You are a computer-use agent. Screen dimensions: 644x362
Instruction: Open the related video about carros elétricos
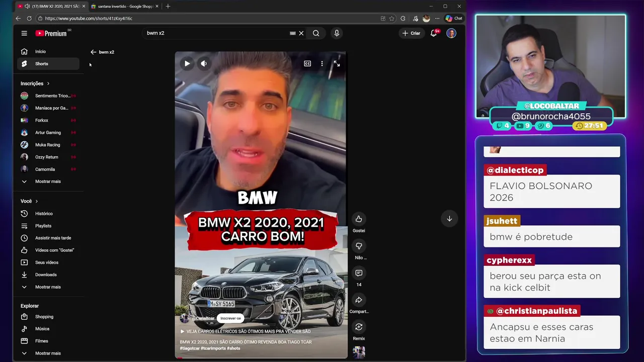(x=245, y=332)
